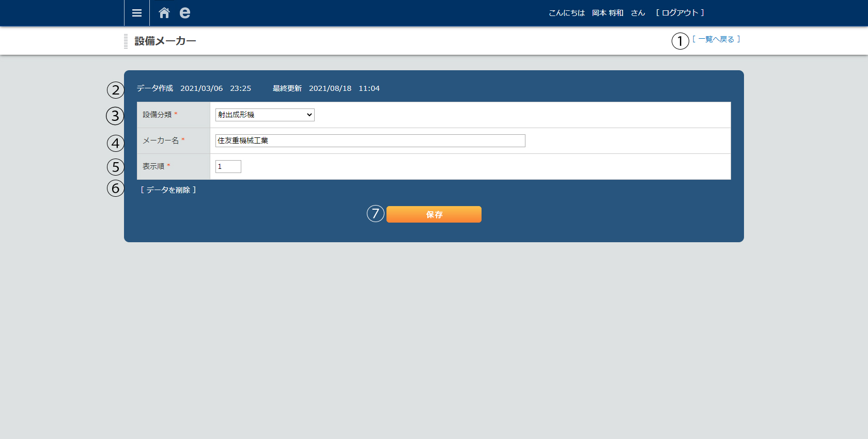Click the grip handle beside 設備メーカー title
The image size is (868, 439).
[126, 41]
